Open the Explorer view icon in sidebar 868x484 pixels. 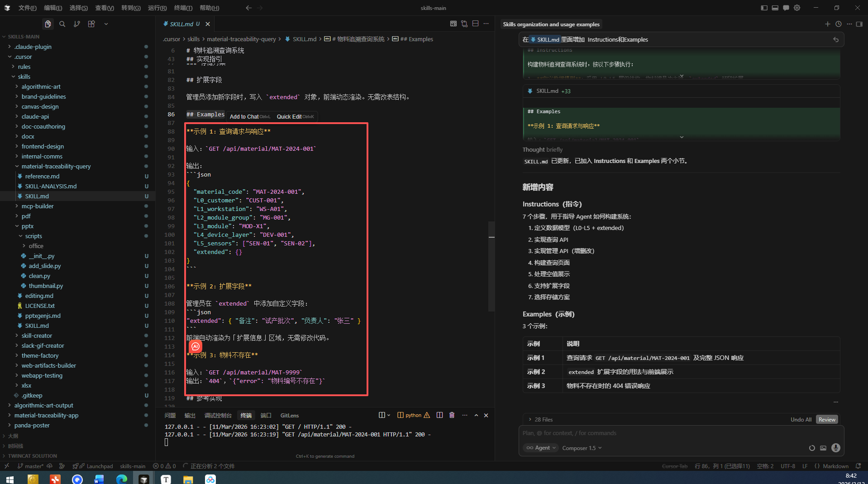48,24
